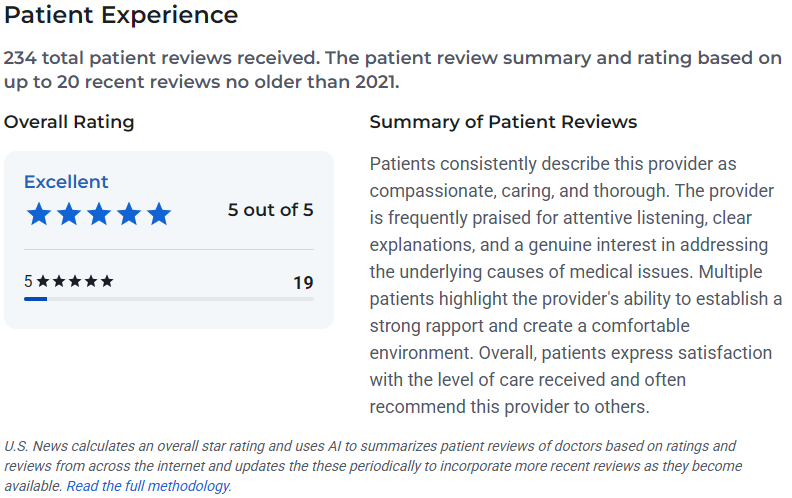Click the third blue rating star
This screenshot has width=792, height=498.
coord(99,214)
